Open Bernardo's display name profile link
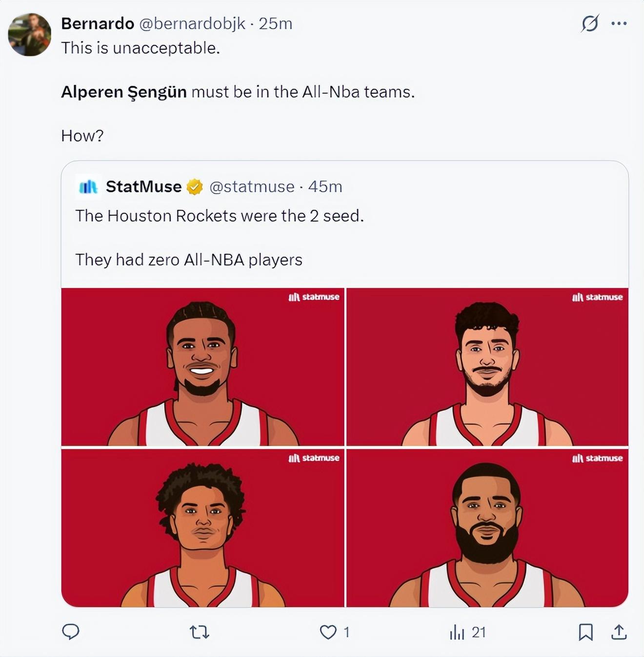 click(98, 23)
